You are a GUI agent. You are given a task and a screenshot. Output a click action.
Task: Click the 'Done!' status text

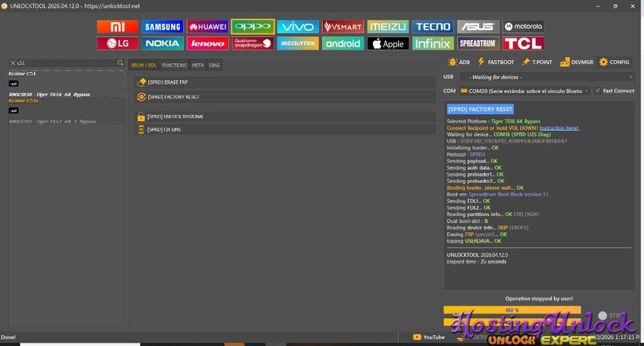[8, 337]
